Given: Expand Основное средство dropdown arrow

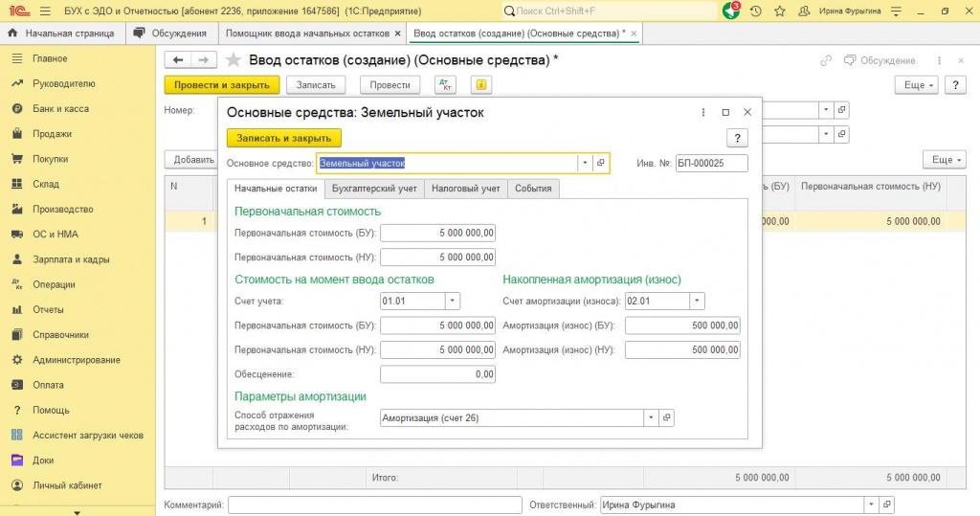Looking at the screenshot, I should coord(585,164).
